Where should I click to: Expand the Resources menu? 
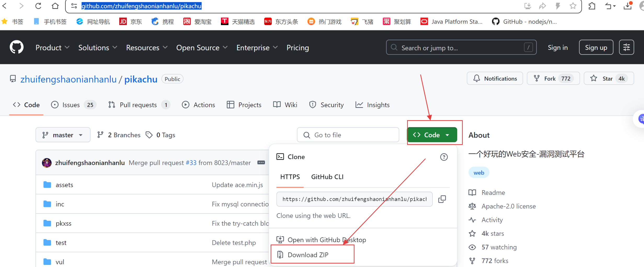(x=146, y=48)
